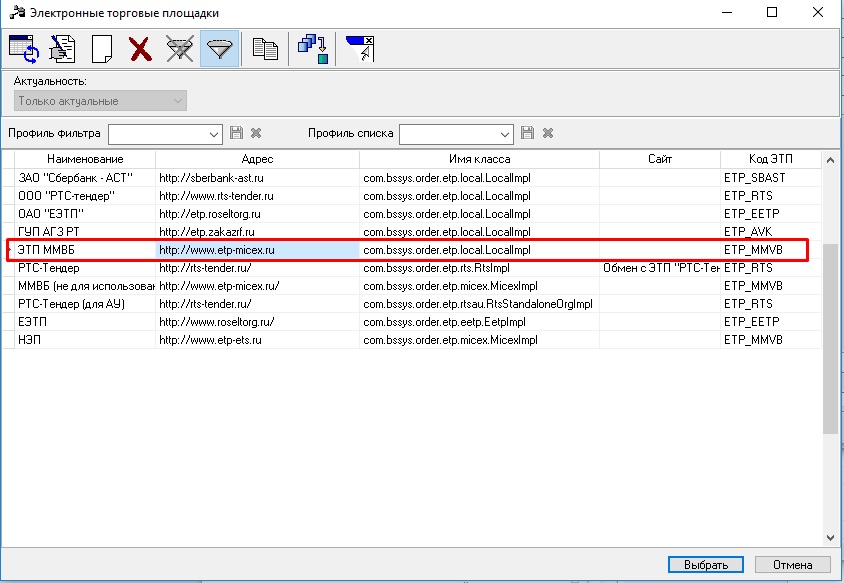The width and height of the screenshot is (844, 583).
Task: Expand the Актуальность dropdown
Action: 178,101
